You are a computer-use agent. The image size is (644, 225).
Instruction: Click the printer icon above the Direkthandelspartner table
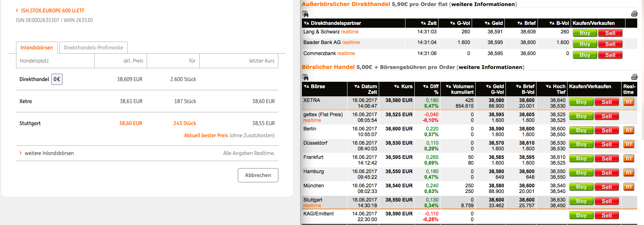(x=634, y=14)
